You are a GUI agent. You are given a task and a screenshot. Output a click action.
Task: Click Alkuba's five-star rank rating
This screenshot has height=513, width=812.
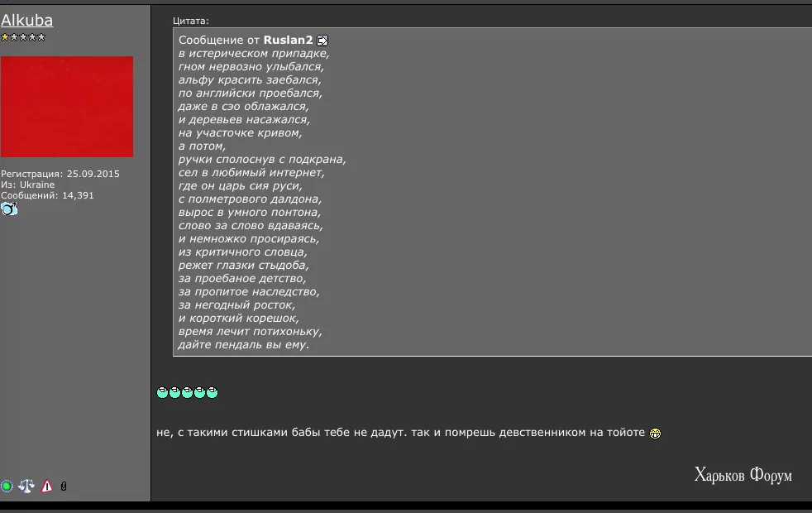pos(23,37)
